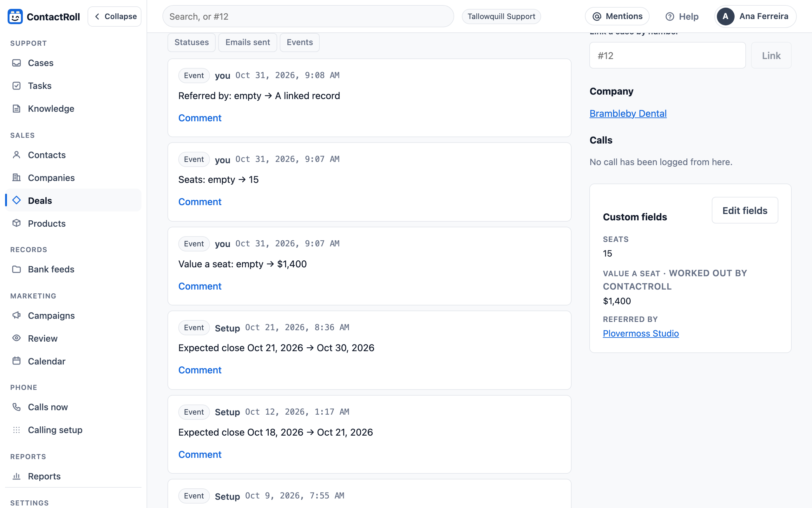Open Tasks via its checkmark icon
The width and height of the screenshot is (812, 508).
coord(16,86)
